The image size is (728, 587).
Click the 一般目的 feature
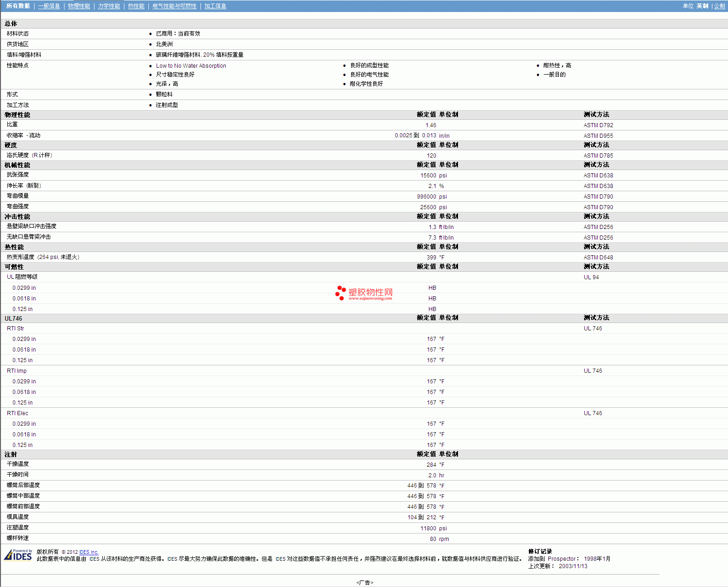click(x=554, y=75)
